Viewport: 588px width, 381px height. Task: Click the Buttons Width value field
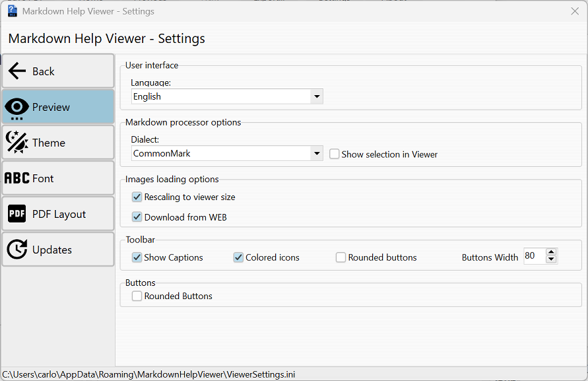(535, 256)
